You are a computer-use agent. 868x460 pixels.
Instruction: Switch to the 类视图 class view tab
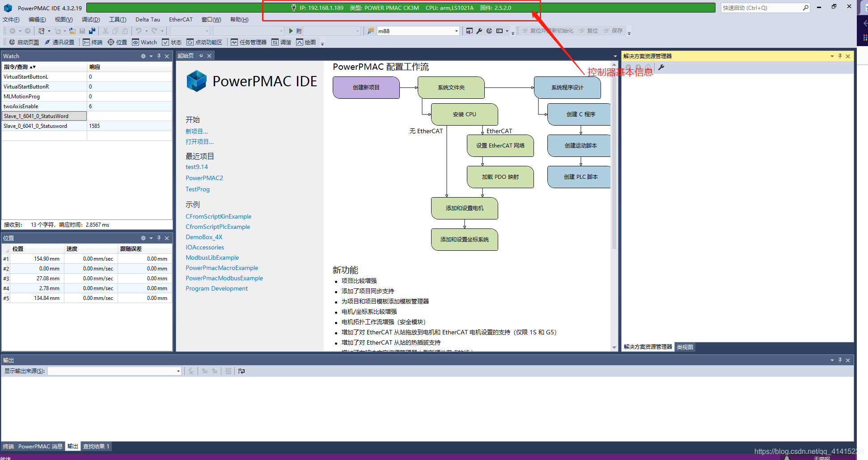point(685,347)
